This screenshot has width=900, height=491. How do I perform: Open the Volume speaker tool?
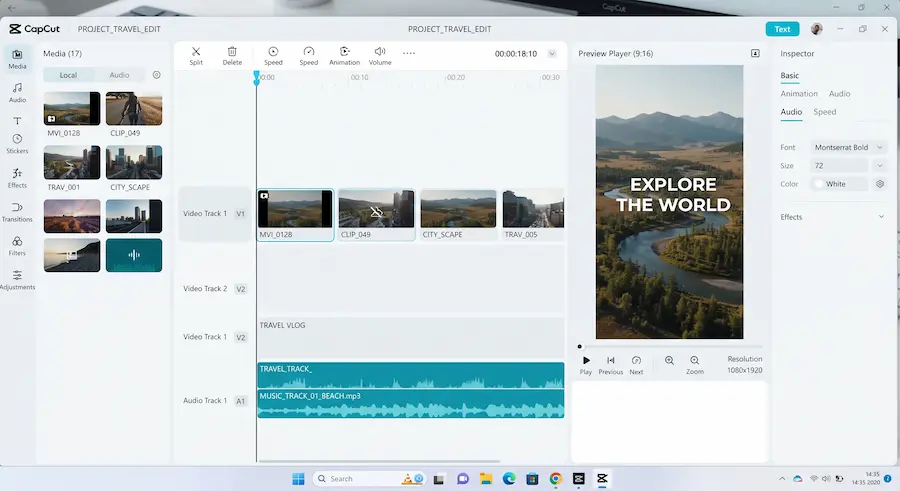(380, 56)
